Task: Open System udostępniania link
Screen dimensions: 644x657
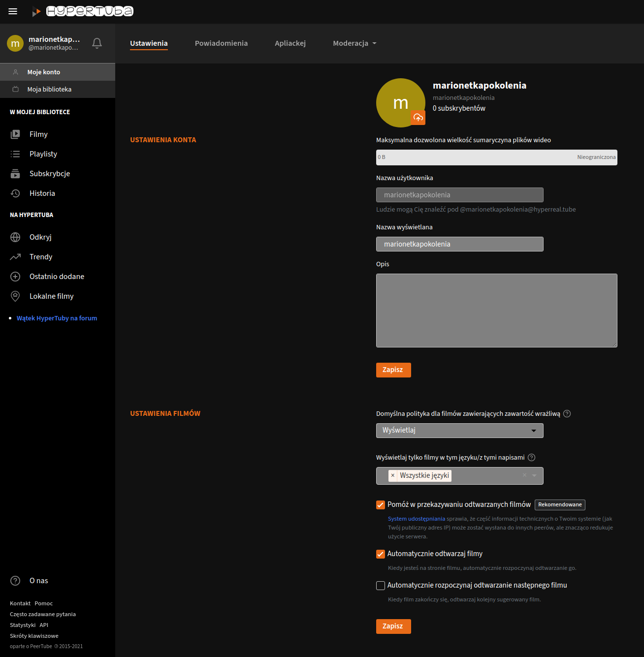Action: [x=417, y=519]
